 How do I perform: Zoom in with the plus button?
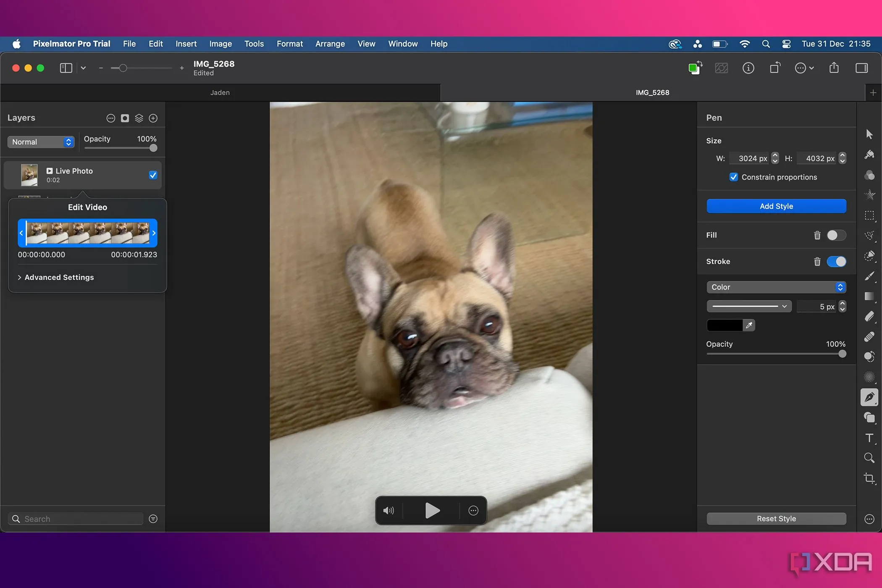[181, 68]
